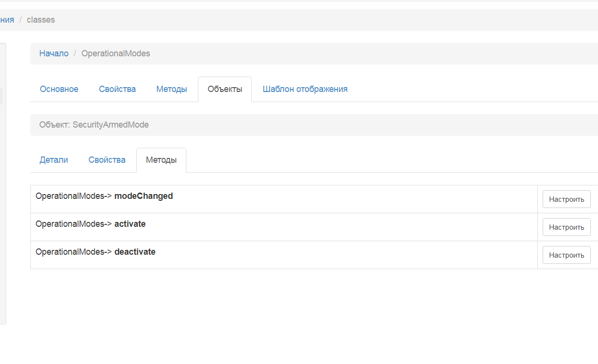
Task: Click Настроить for the activate method
Action: tap(566, 227)
